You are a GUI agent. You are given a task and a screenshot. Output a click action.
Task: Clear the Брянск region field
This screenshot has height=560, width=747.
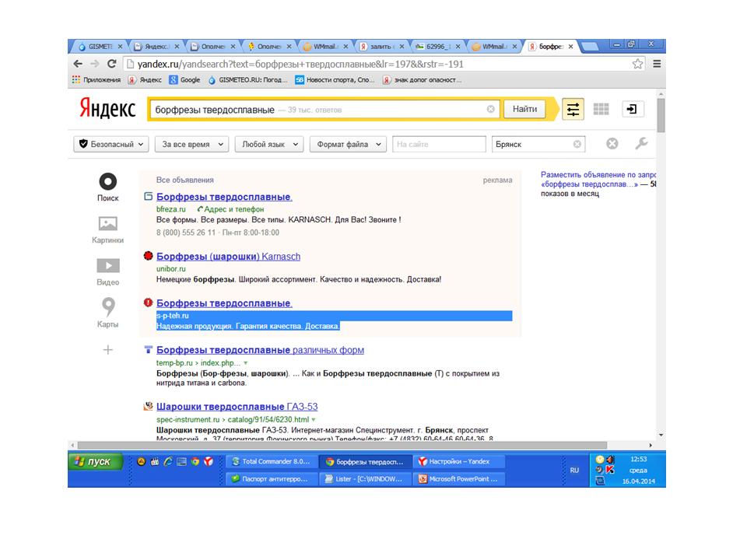(x=577, y=144)
